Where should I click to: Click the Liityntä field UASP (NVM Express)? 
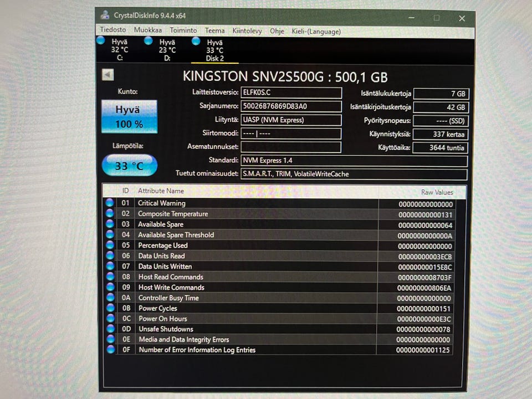point(291,120)
